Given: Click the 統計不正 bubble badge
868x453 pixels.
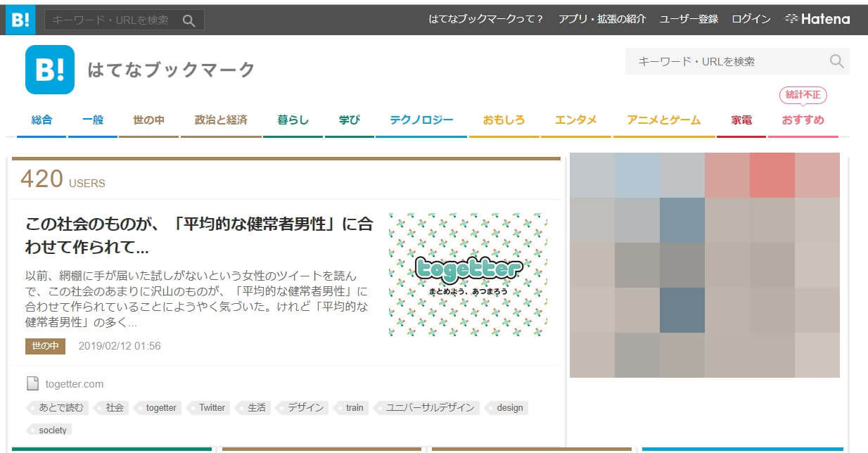Looking at the screenshot, I should click(803, 95).
